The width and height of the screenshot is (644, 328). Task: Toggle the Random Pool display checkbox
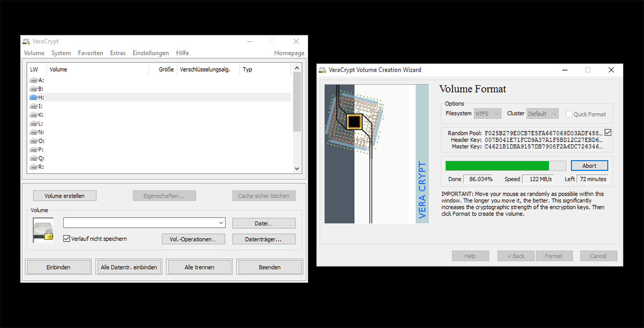coord(608,132)
